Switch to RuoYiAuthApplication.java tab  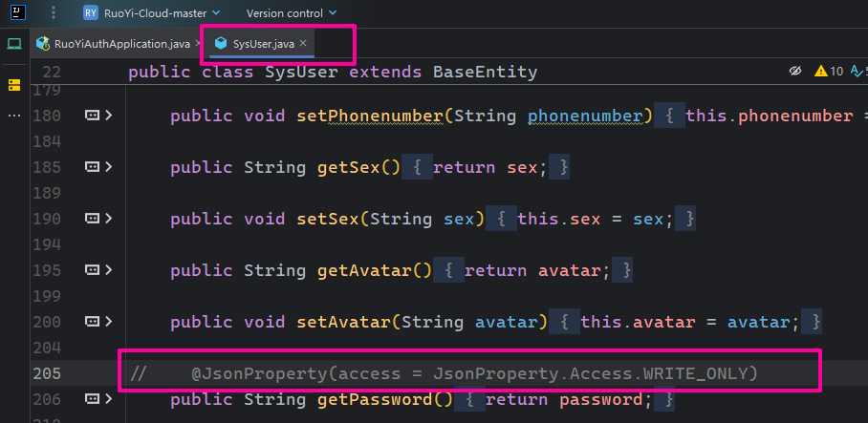pyautogui.click(x=114, y=44)
